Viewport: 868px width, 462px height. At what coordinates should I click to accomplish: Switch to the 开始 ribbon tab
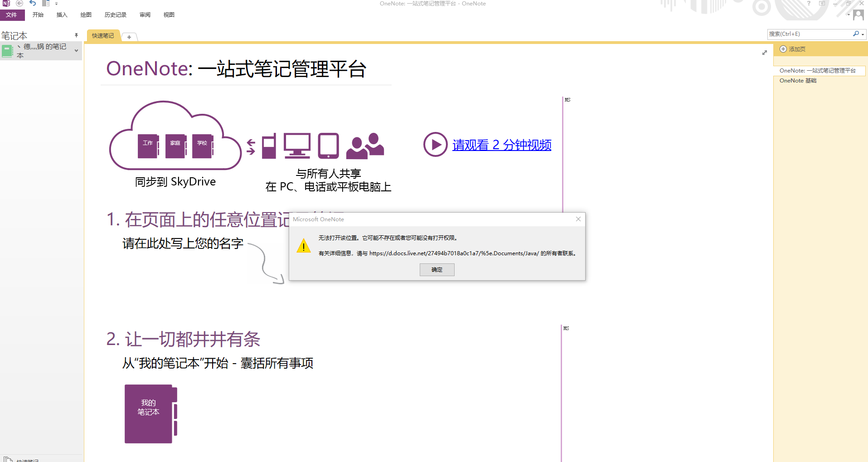(x=38, y=15)
